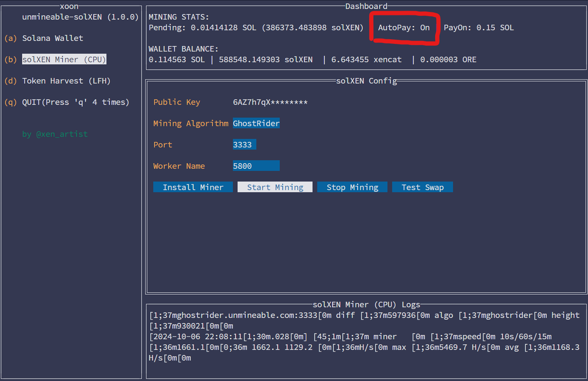The image size is (588, 381).
Task: Focus the Mining Algorithm field showing GhostRider
Action: [x=256, y=124]
